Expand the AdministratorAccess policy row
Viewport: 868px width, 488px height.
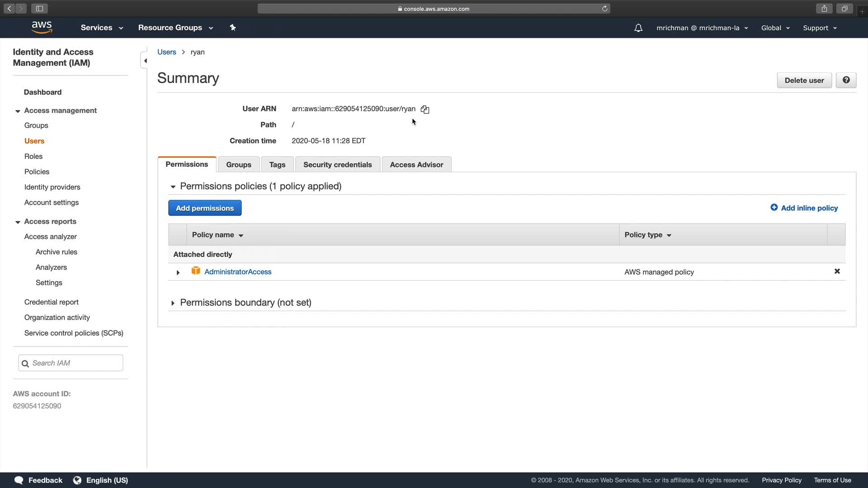[x=178, y=272]
